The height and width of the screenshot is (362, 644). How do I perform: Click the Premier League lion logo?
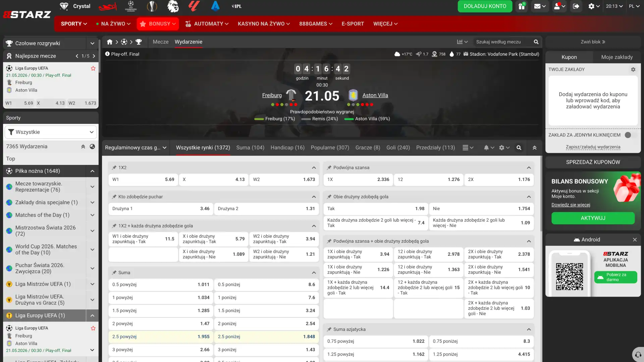click(x=173, y=6)
